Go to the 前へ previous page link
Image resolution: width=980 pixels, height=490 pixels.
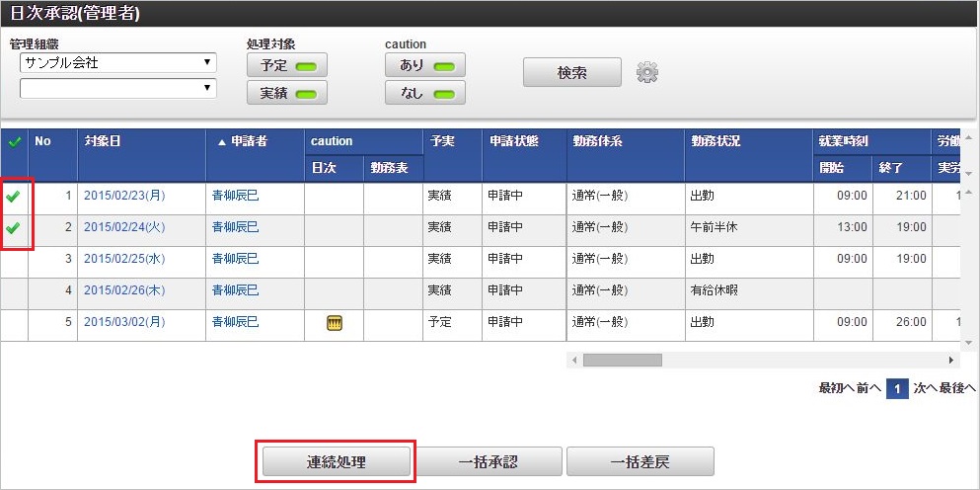(x=868, y=389)
